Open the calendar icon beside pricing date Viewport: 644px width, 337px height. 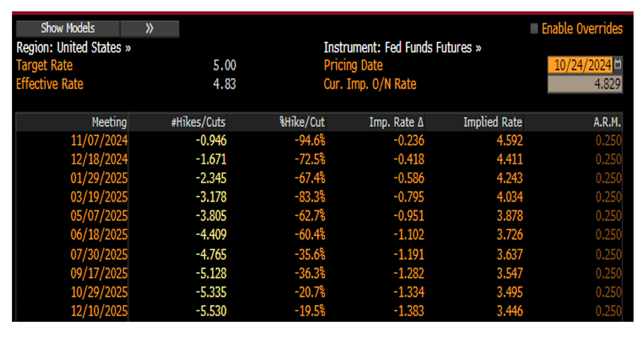tap(618, 65)
